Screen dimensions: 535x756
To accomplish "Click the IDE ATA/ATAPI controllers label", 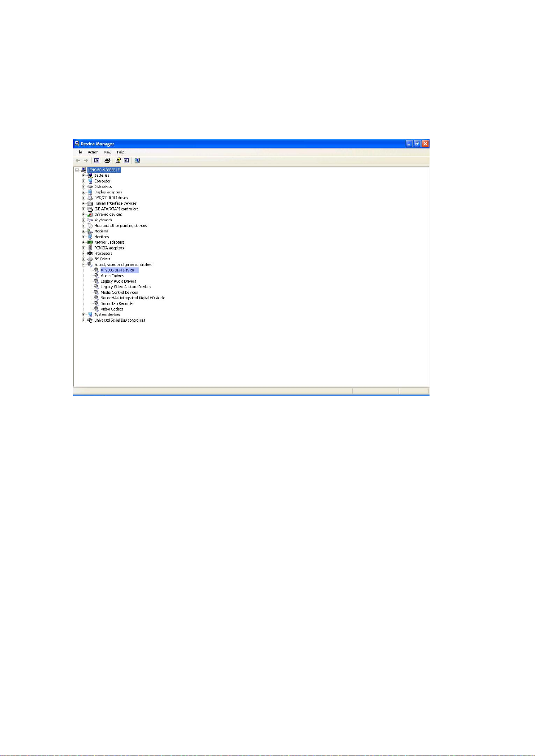I will tap(116, 209).
